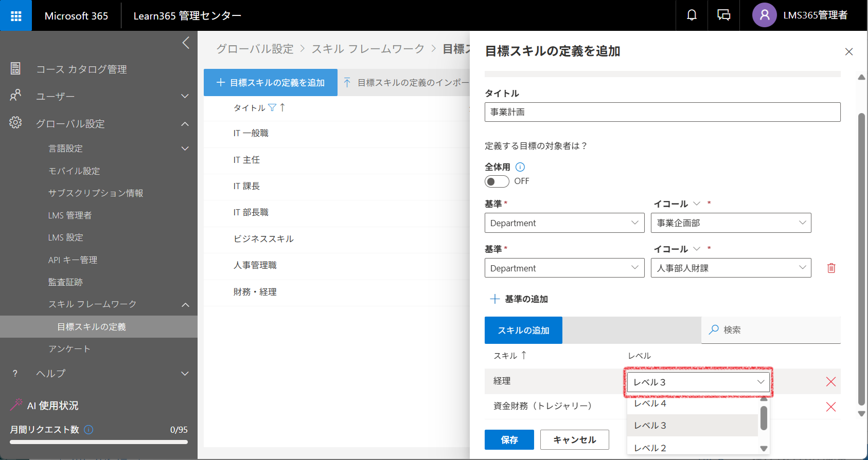Open the feedback chat icon

click(724, 15)
